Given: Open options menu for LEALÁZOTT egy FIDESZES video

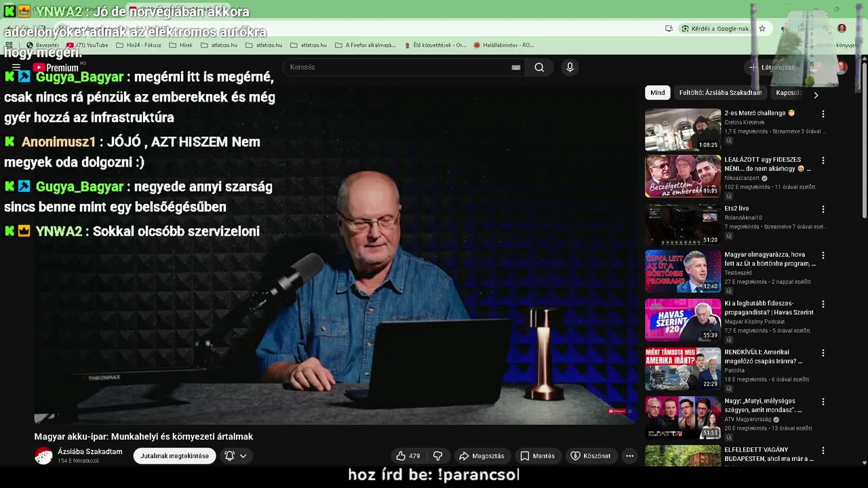Looking at the screenshot, I should [823, 161].
